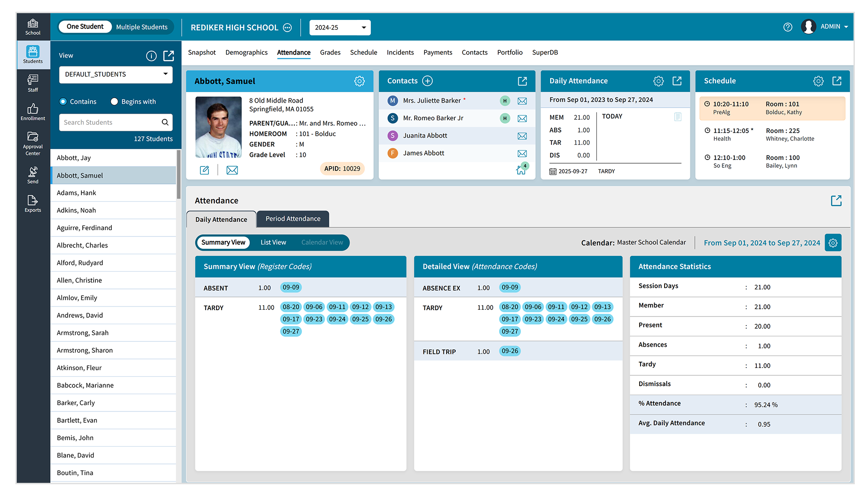
Task: Switch to Multiple Students mode
Action: point(142,27)
